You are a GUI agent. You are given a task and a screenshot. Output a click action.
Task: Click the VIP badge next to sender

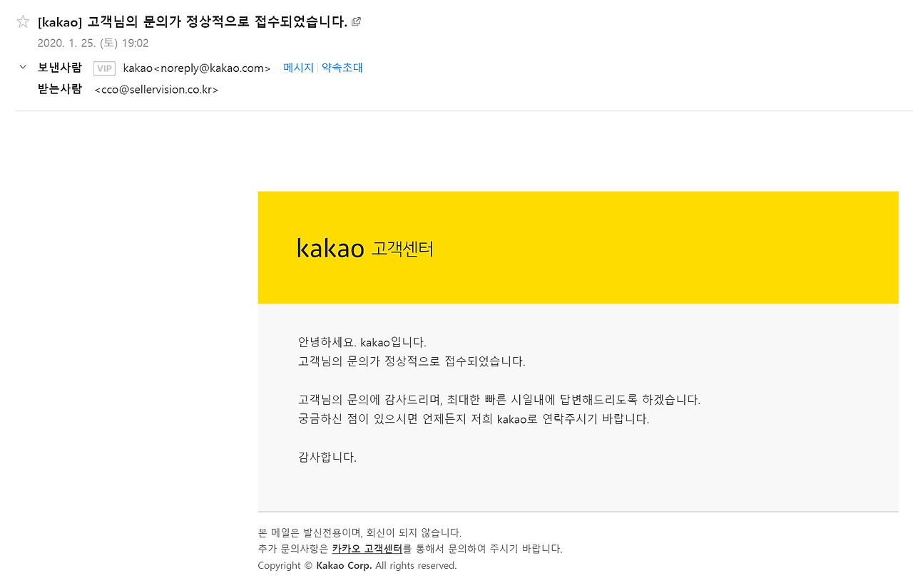point(104,68)
